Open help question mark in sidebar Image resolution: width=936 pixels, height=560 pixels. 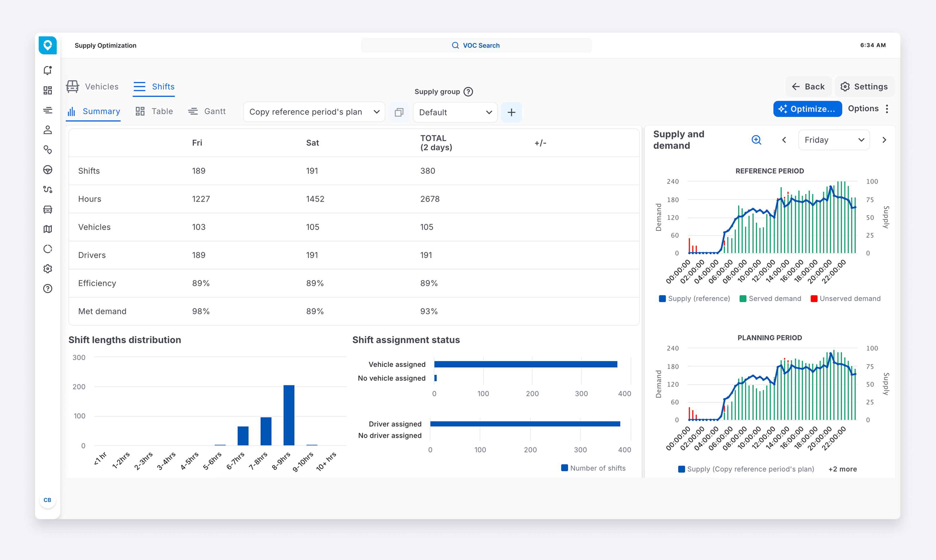click(x=48, y=289)
